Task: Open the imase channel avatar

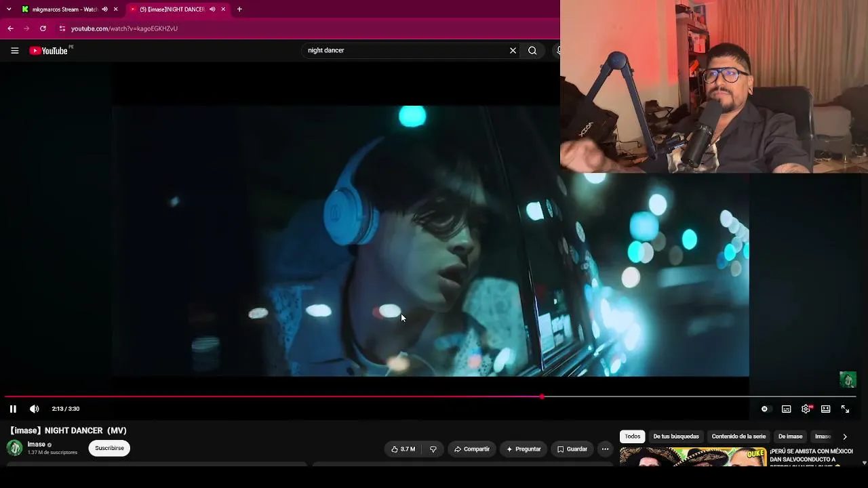Action: tap(14, 448)
